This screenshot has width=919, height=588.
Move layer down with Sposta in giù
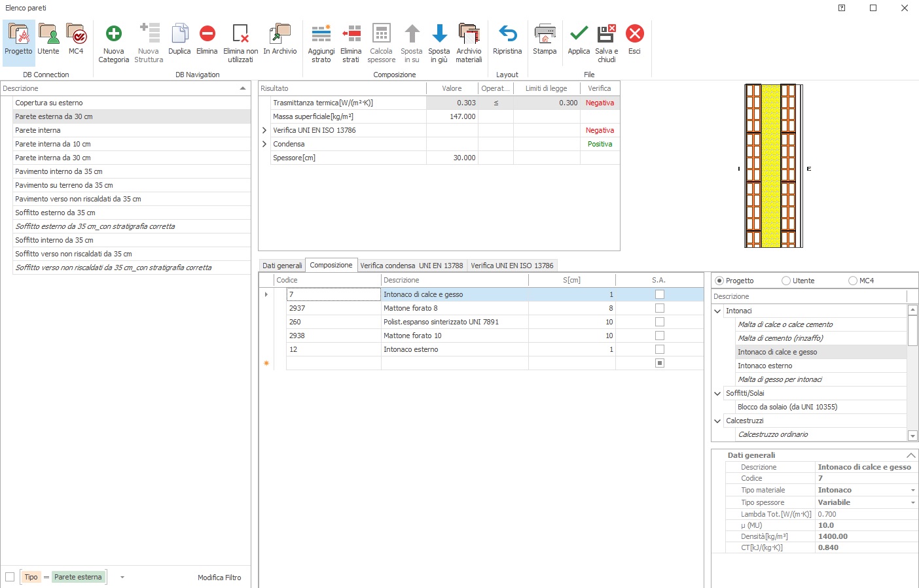pyautogui.click(x=439, y=34)
